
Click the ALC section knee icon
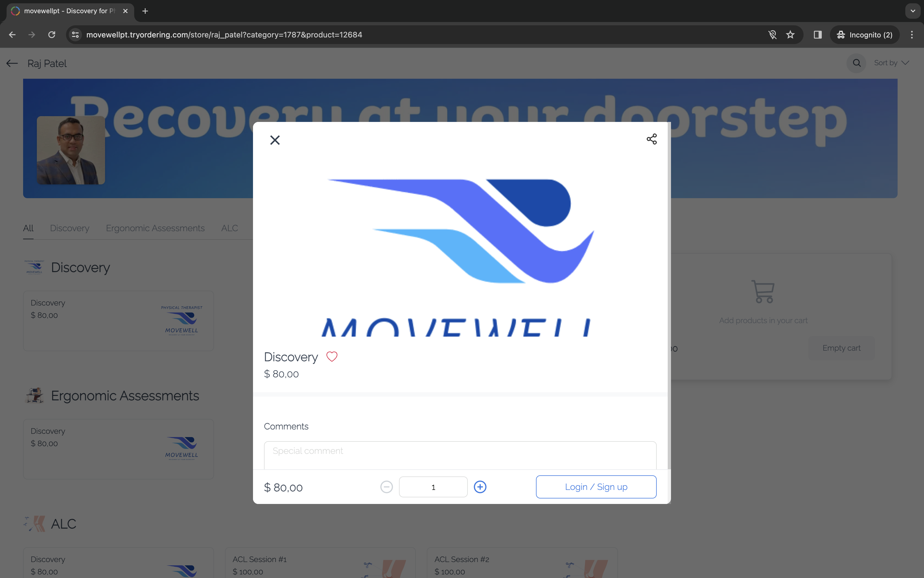tap(34, 523)
